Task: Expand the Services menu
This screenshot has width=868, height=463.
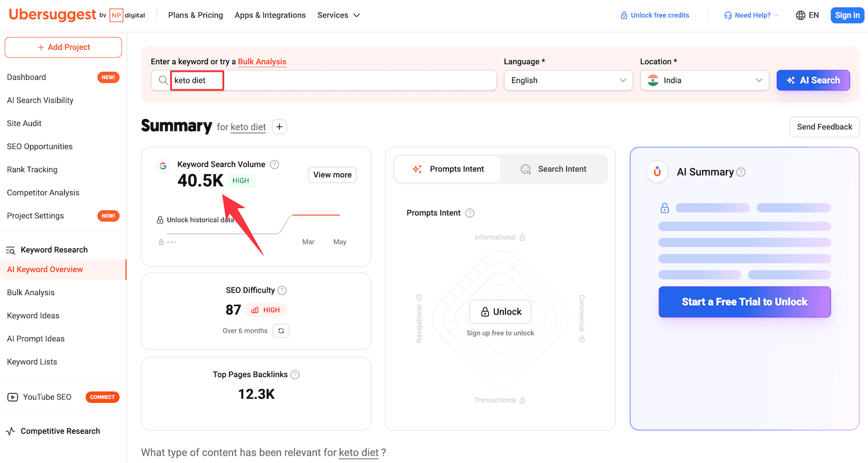Action: point(339,16)
